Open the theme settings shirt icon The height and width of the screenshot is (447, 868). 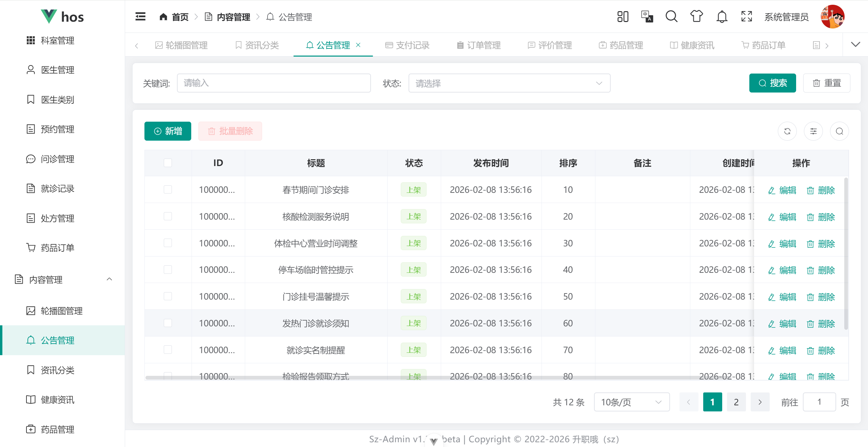tap(696, 17)
